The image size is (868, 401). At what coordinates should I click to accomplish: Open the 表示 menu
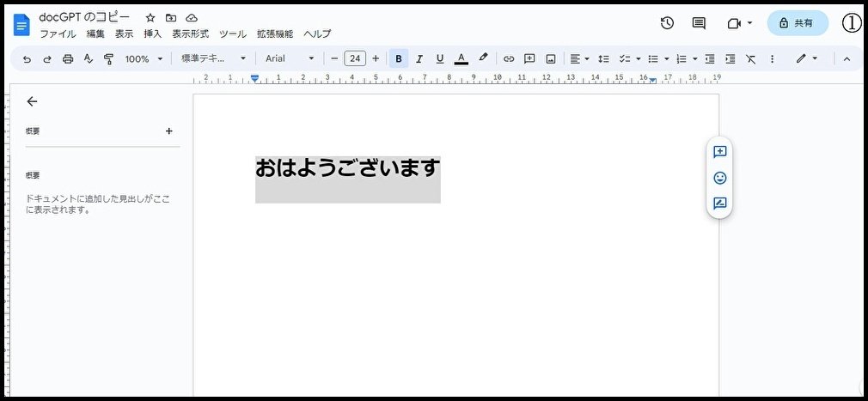click(x=124, y=33)
